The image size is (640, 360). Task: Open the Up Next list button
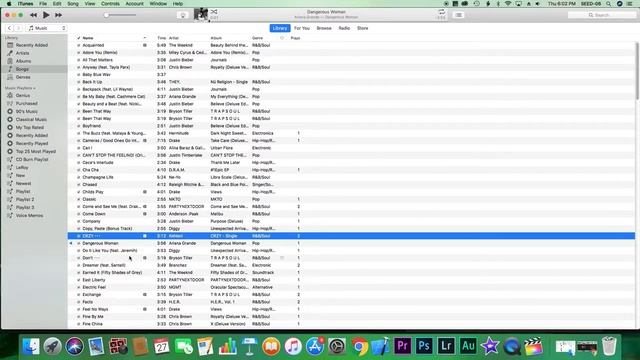[458, 15]
